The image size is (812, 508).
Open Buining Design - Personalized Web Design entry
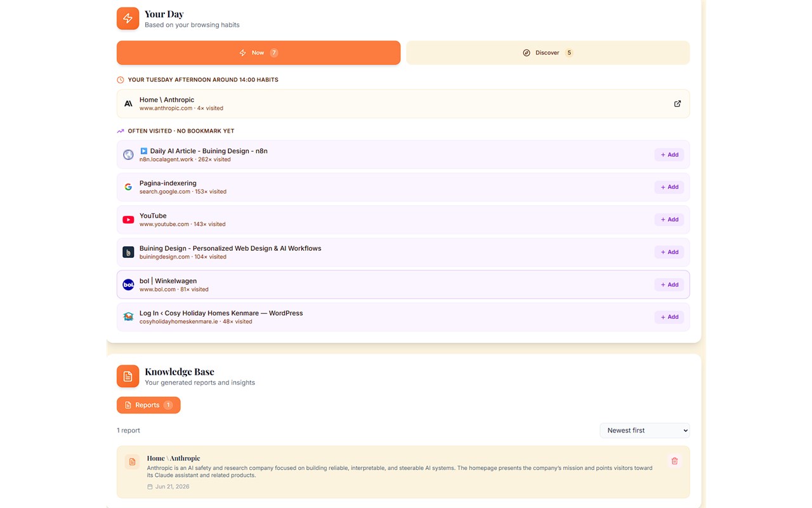pyautogui.click(x=403, y=252)
